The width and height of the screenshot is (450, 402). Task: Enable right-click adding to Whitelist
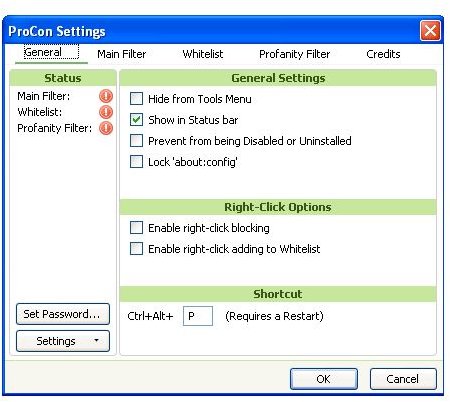pos(136,249)
